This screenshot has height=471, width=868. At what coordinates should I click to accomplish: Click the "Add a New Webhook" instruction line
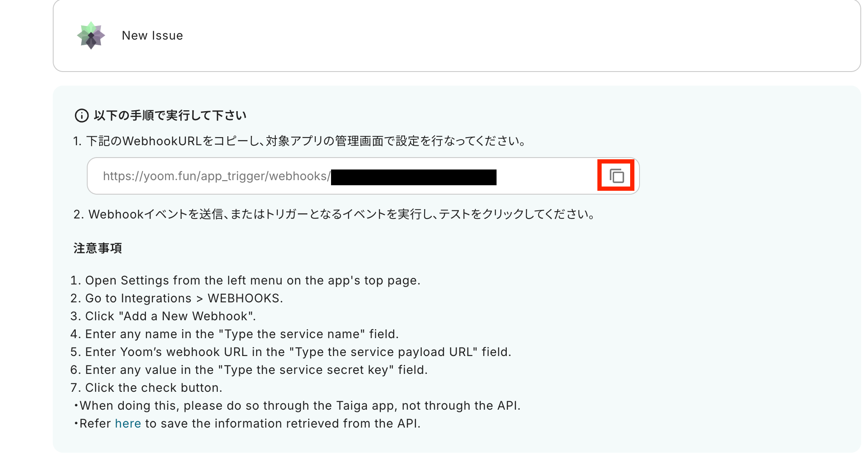point(163,316)
